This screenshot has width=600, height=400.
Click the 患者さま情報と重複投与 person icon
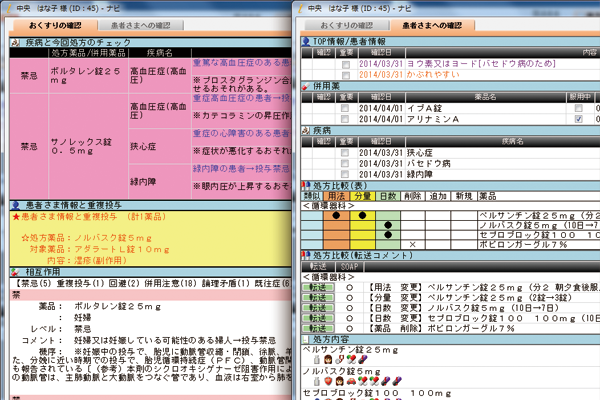point(16,205)
